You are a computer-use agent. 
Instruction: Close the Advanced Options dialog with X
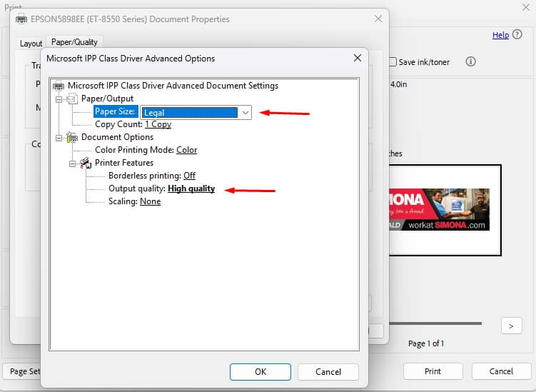coord(358,58)
